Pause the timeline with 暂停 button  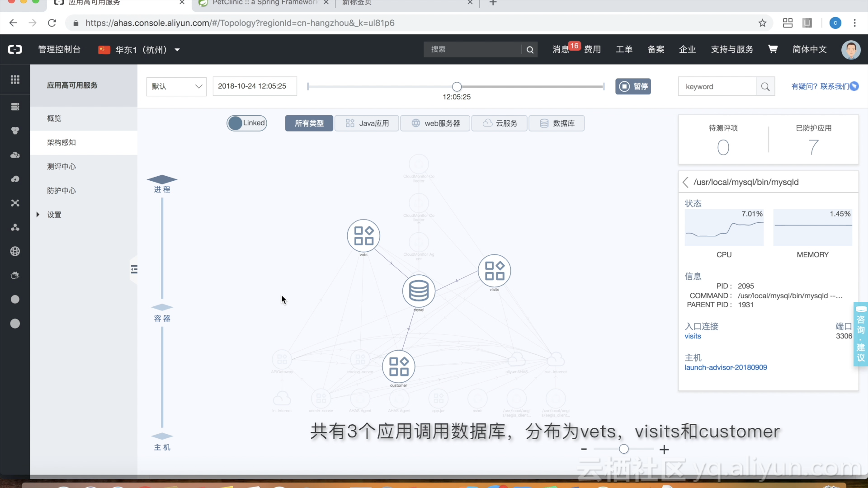coord(632,86)
